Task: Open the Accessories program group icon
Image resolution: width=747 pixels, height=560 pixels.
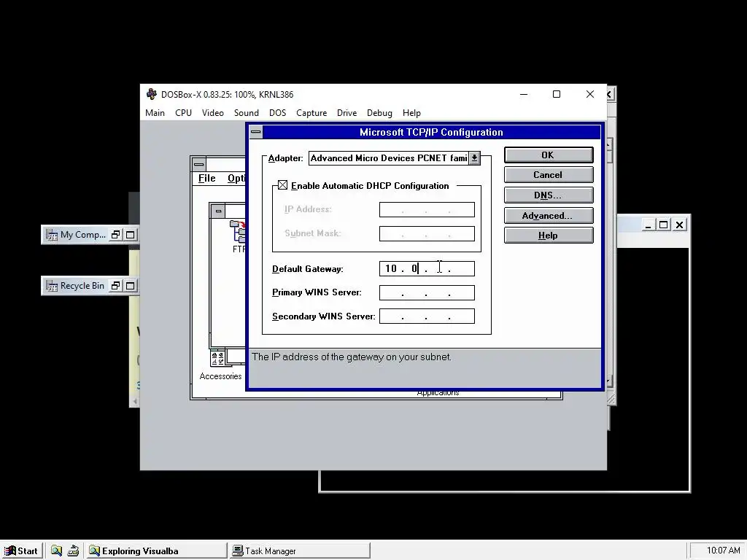Action: [217, 359]
